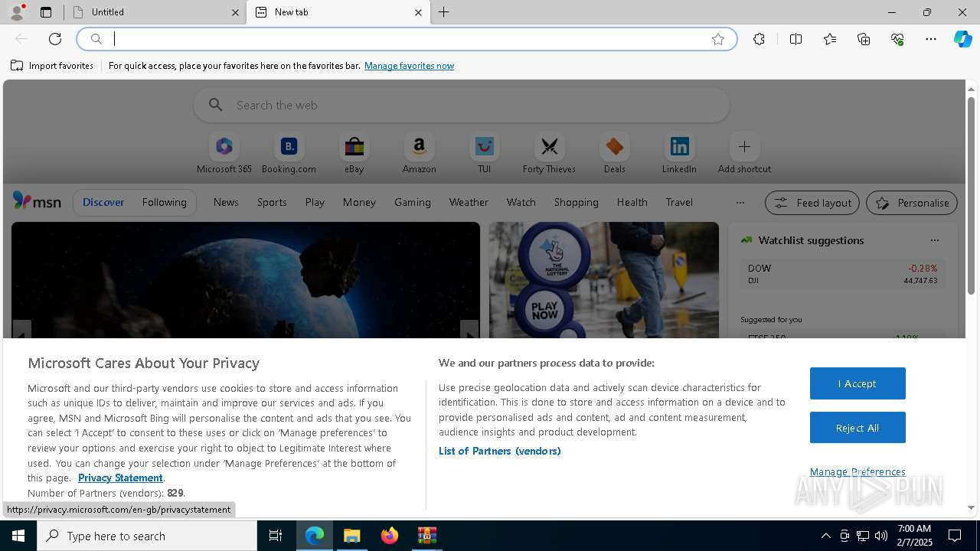Open the Favorites list icon
Image resolution: width=980 pixels, height=551 pixels.
830,39
